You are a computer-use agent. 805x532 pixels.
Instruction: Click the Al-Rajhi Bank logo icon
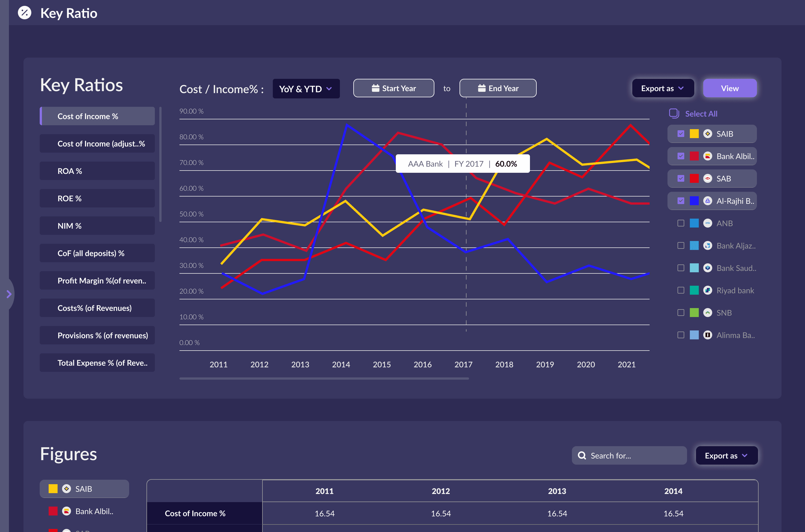point(707,201)
